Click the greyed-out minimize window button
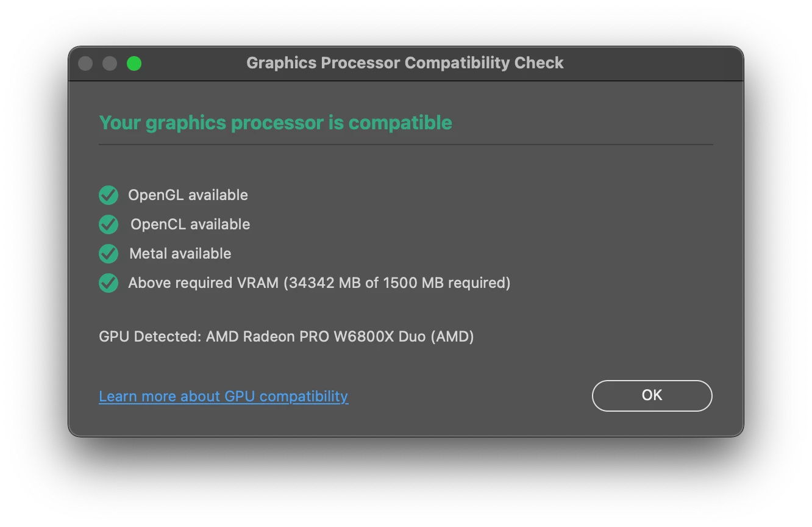Viewport: 812px width, 527px height. [x=110, y=63]
